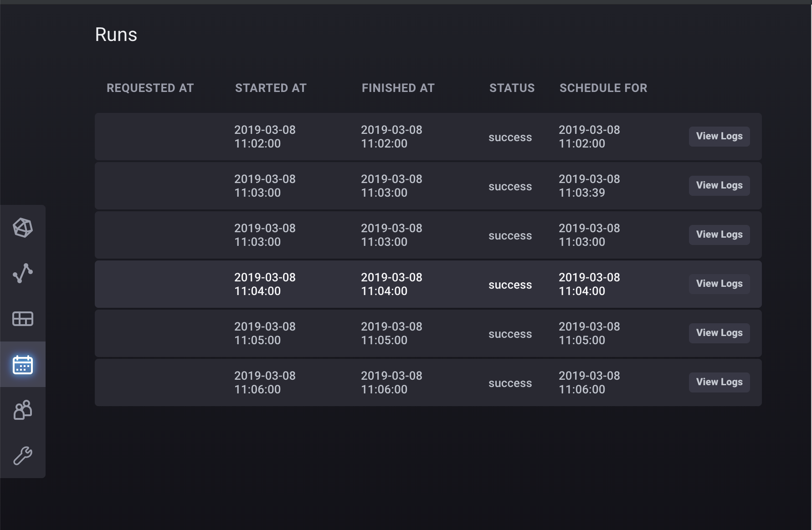Select the Tasks calendar icon
The height and width of the screenshot is (530, 812).
coord(23,365)
